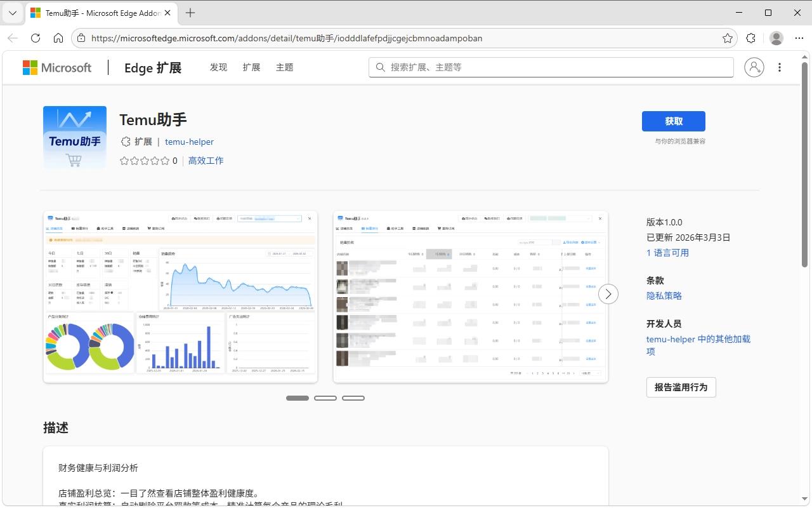
Task: Click the Temu助手 browser tab
Action: pyautogui.click(x=95, y=13)
